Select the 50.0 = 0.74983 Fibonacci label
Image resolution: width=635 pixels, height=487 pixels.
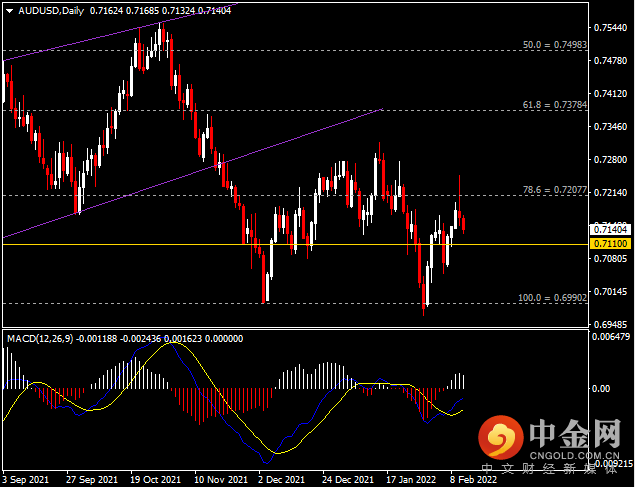pos(554,45)
